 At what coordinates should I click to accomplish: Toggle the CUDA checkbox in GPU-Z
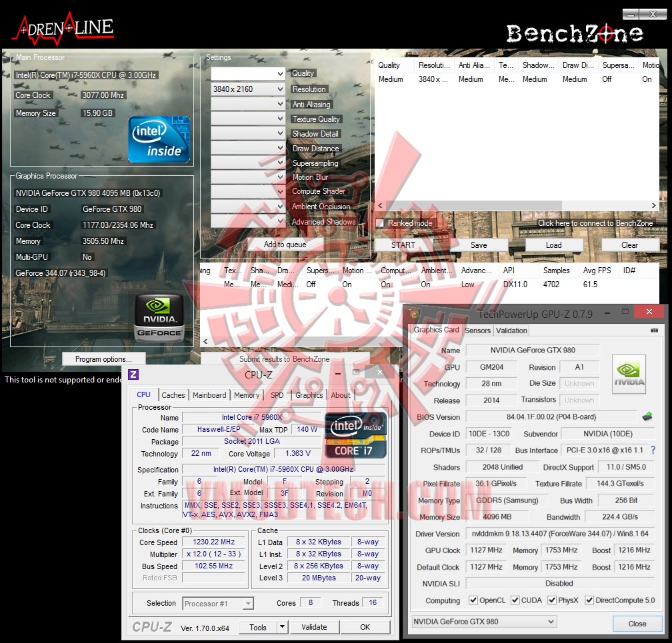tap(515, 600)
